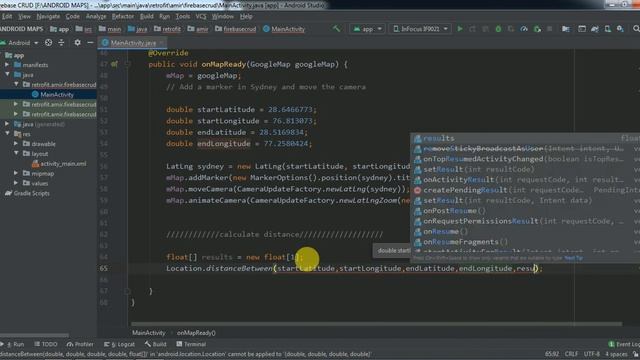640x360 pixels.
Task: Click the Stop square icon in toolbar
Action: coord(550,29)
